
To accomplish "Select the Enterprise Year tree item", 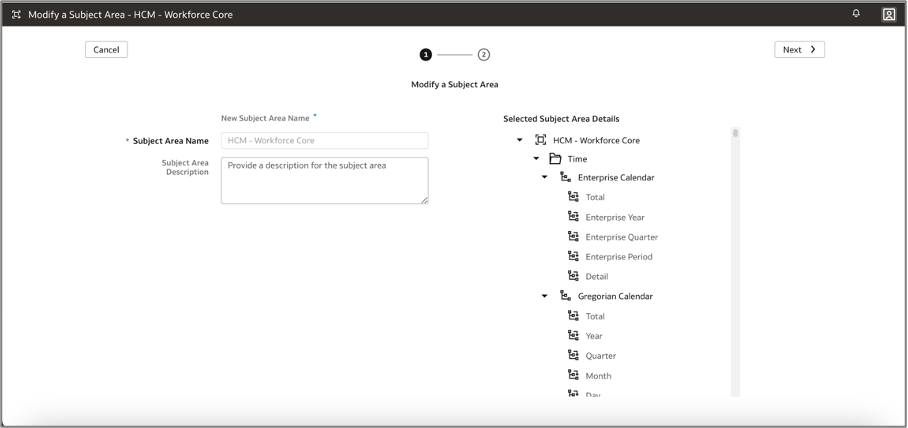I will (615, 217).
